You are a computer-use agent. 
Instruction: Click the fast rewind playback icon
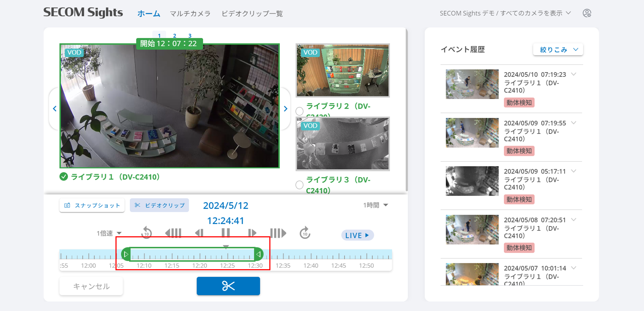tap(173, 233)
